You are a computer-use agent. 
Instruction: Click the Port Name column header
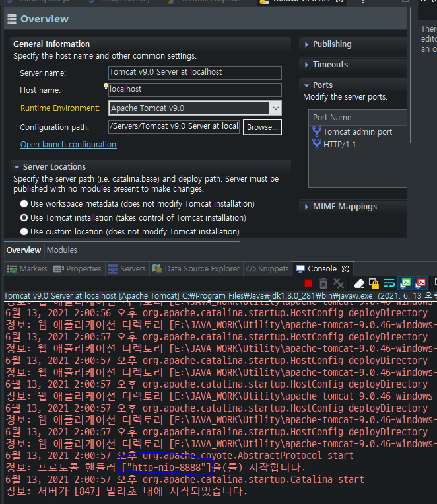point(358,118)
